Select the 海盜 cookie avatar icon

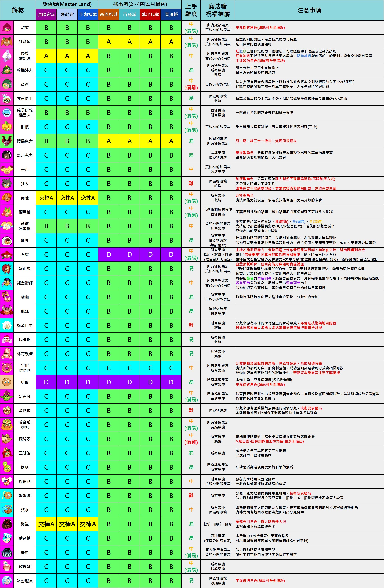(7, 524)
